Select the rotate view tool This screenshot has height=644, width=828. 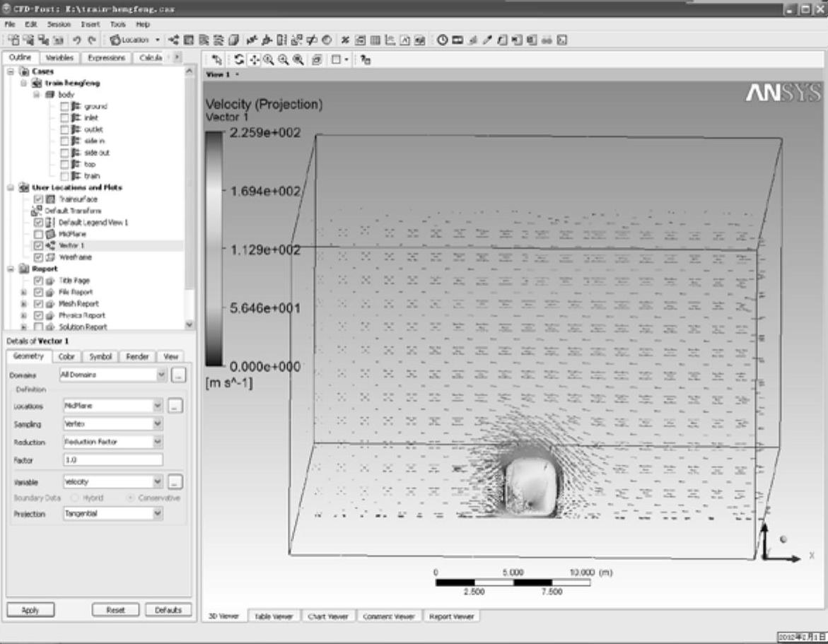[x=240, y=61]
